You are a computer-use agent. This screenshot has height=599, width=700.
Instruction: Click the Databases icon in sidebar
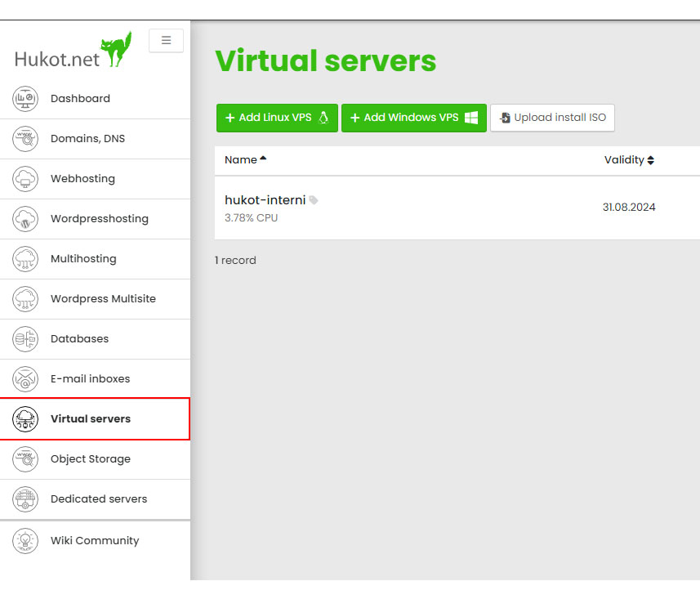pyautogui.click(x=25, y=339)
